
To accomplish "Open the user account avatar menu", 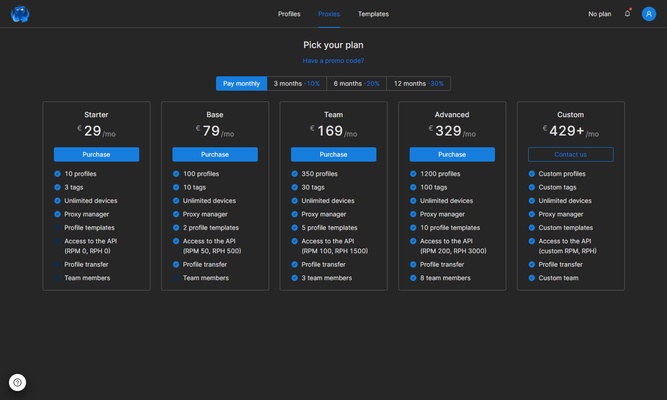I will [649, 14].
